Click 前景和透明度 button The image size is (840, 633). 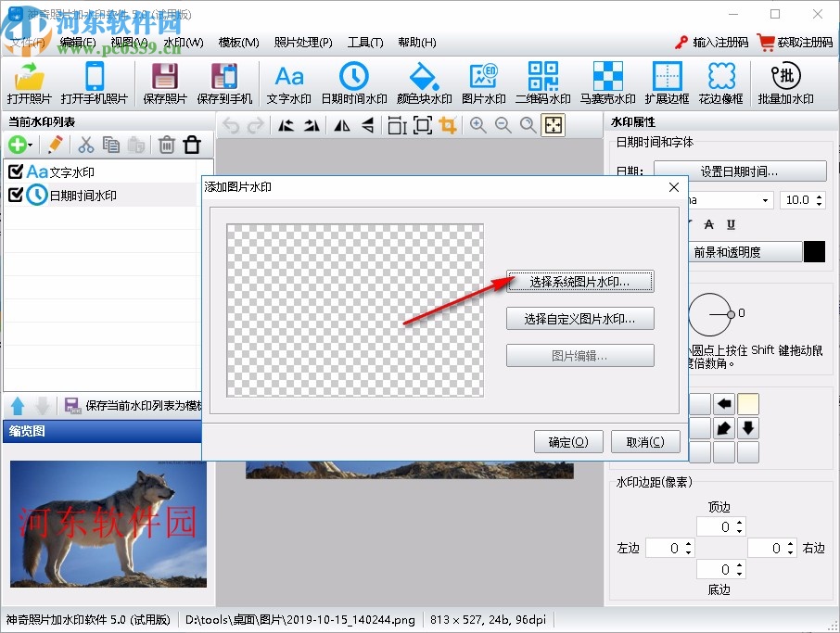[745, 252]
